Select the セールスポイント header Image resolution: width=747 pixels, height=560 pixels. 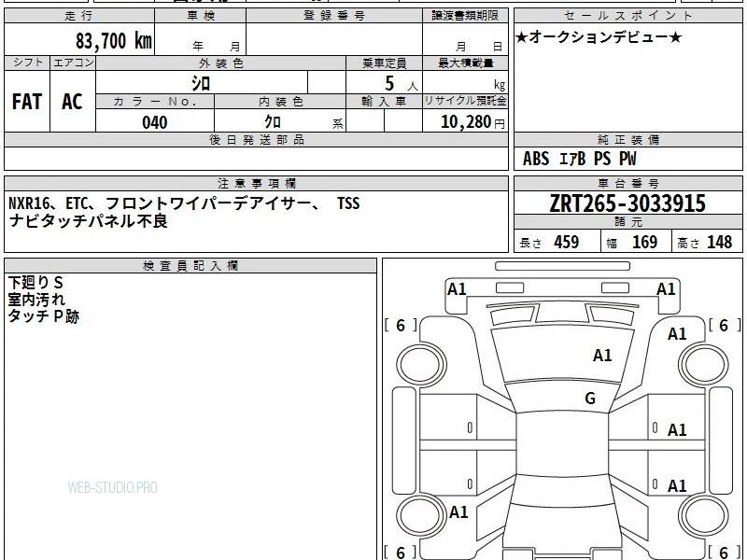point(627,16)
